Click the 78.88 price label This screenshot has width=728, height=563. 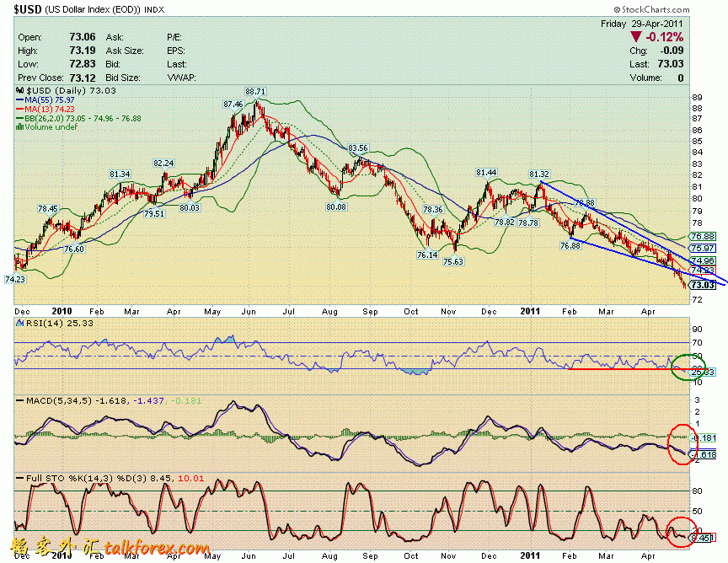click(584, 202)
